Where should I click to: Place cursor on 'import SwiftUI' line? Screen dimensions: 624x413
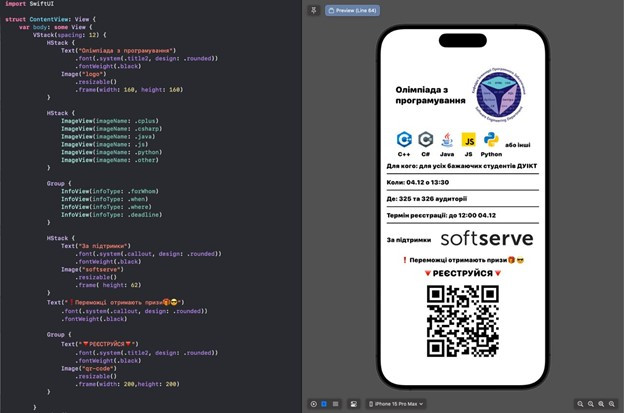29,4
